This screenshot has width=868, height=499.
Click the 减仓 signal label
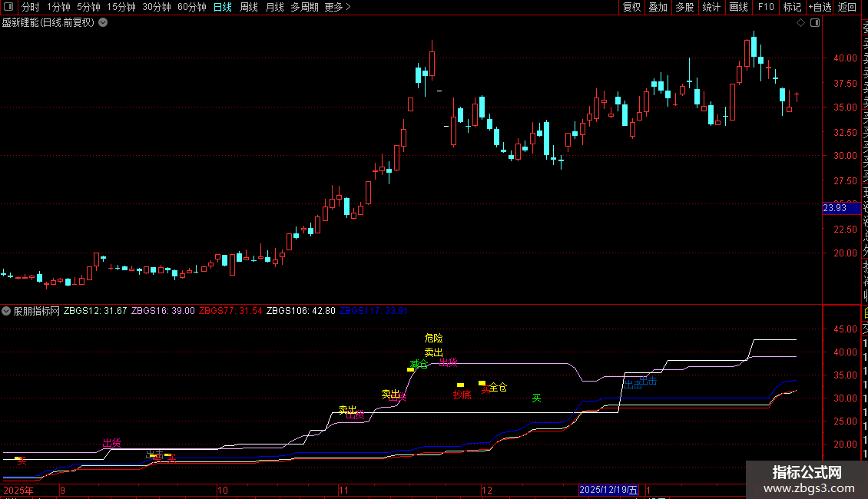419,364
